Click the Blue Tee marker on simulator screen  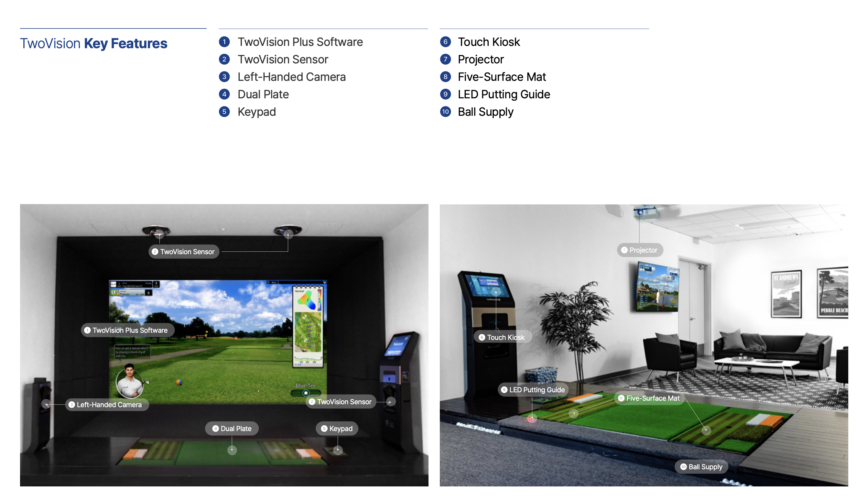click(305, 393)
